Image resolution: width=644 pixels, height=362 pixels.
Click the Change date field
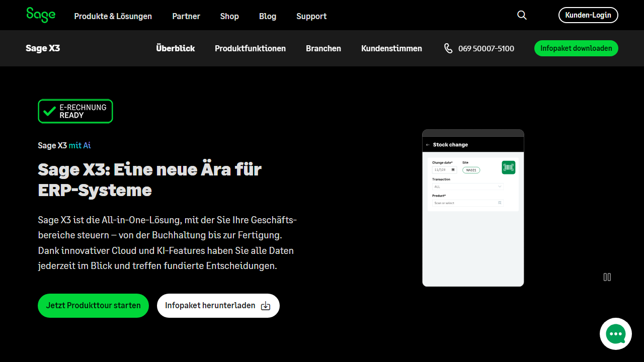click(x=445, y=170)
